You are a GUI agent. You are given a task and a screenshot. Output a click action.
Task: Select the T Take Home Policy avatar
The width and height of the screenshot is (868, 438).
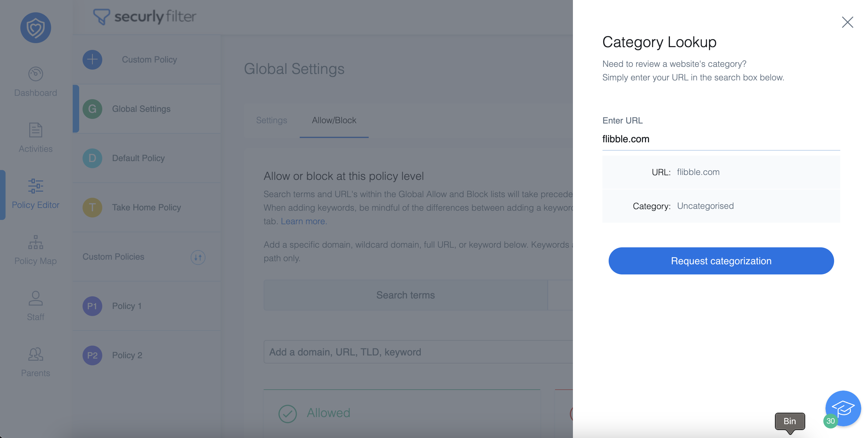[92, 207]
